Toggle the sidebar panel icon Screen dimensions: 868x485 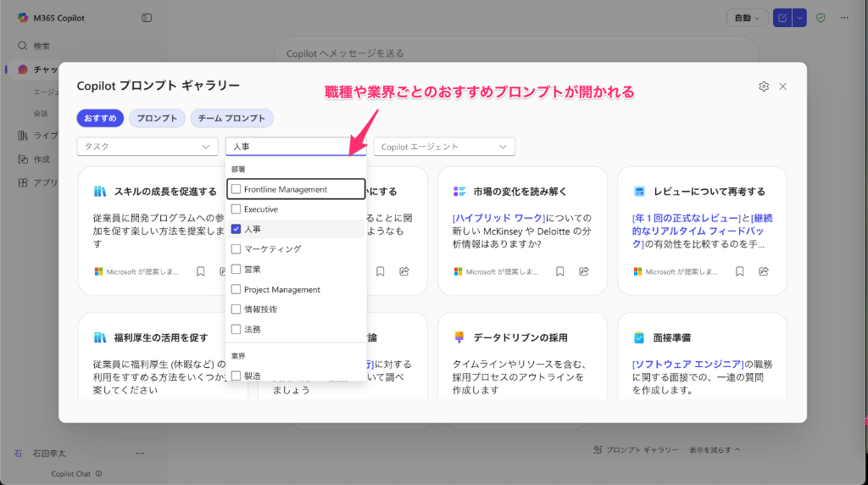point(147,18)
